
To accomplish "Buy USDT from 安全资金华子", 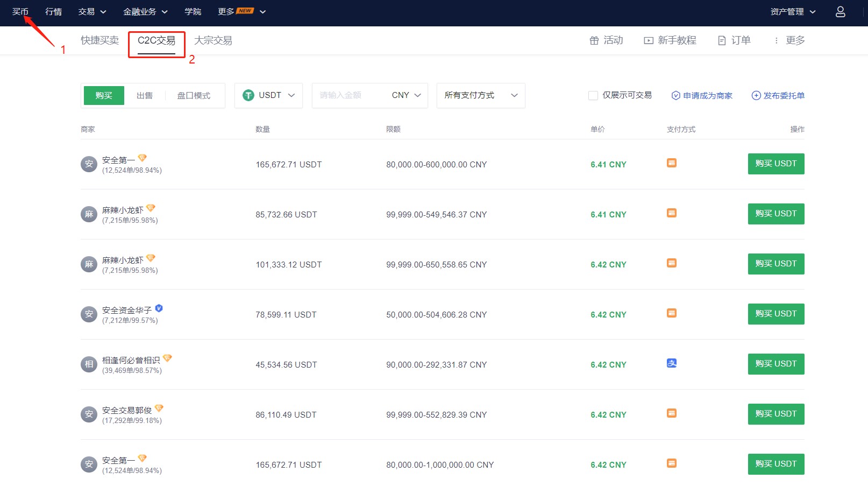I will click(776, 314).
